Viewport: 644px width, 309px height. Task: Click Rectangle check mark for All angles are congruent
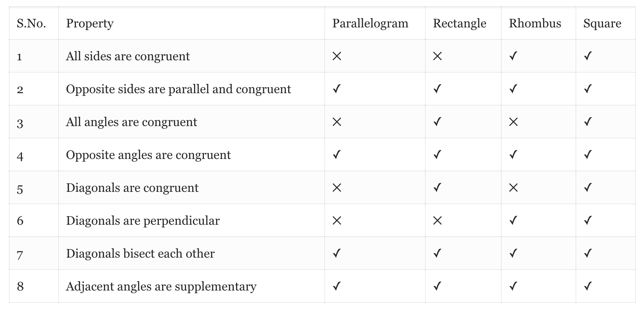pos(437,122)
